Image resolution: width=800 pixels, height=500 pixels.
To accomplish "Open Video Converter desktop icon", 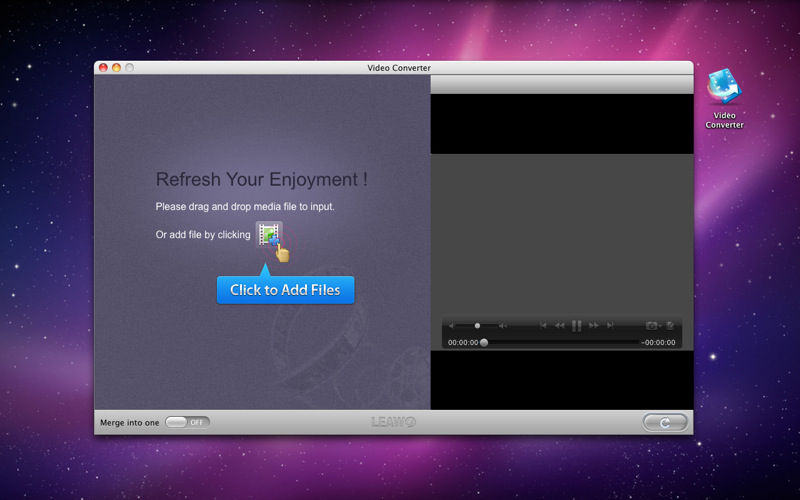I will pos(724,91).
